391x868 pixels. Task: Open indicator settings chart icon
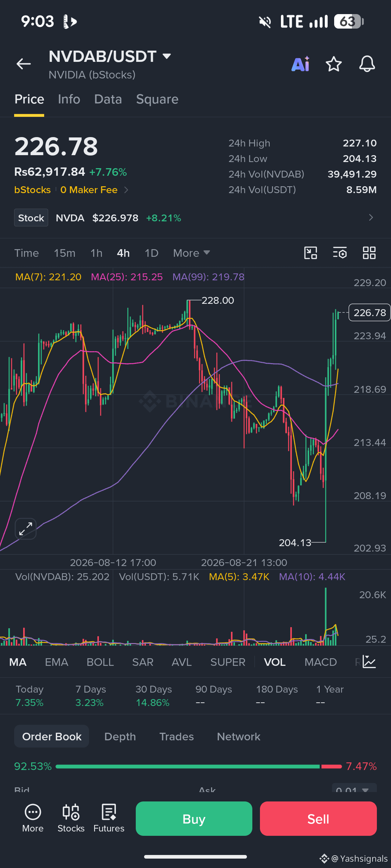click(x=369, y=662)
